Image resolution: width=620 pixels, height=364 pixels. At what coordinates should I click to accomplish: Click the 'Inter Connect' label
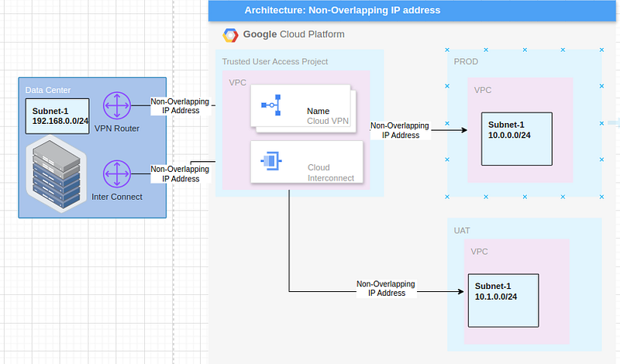coord(117,197)
